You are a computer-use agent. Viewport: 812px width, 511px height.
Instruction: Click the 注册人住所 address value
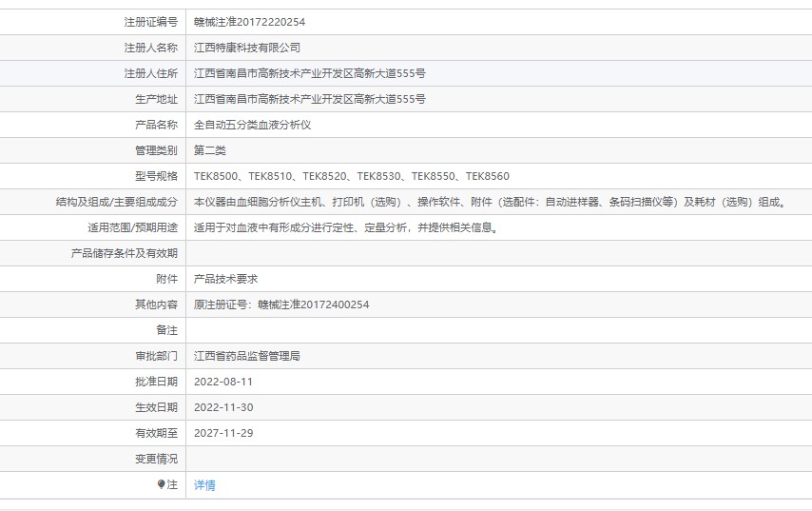(310, 73)
